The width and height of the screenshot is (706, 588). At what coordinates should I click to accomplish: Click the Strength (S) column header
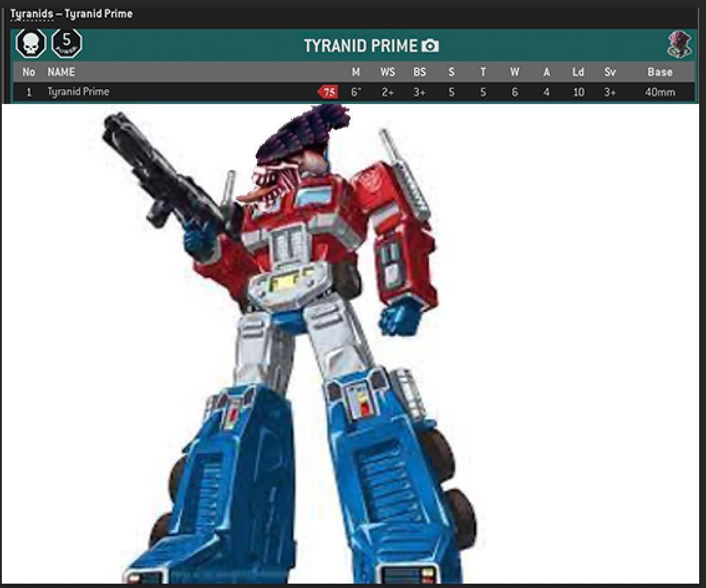(x=451, y=72)
